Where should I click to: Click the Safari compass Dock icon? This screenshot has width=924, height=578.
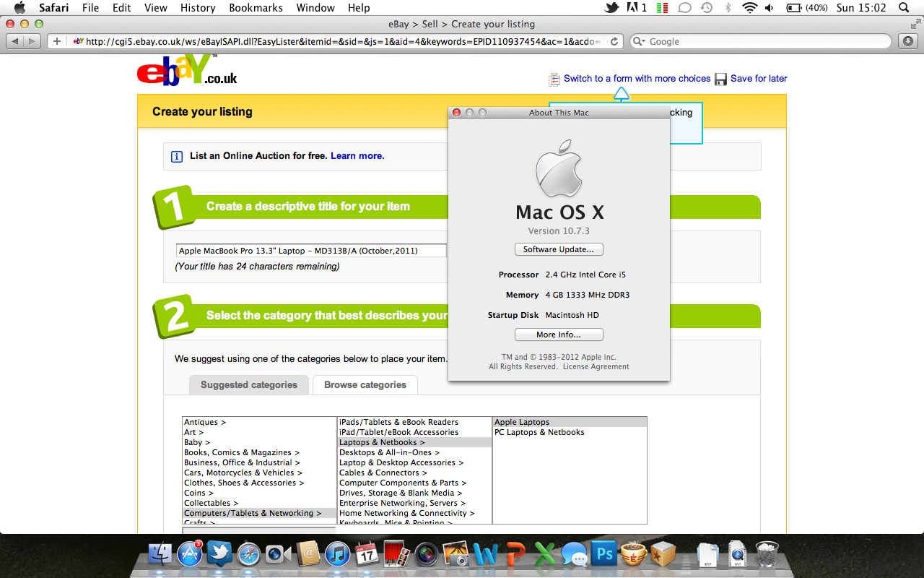(248, 554)
